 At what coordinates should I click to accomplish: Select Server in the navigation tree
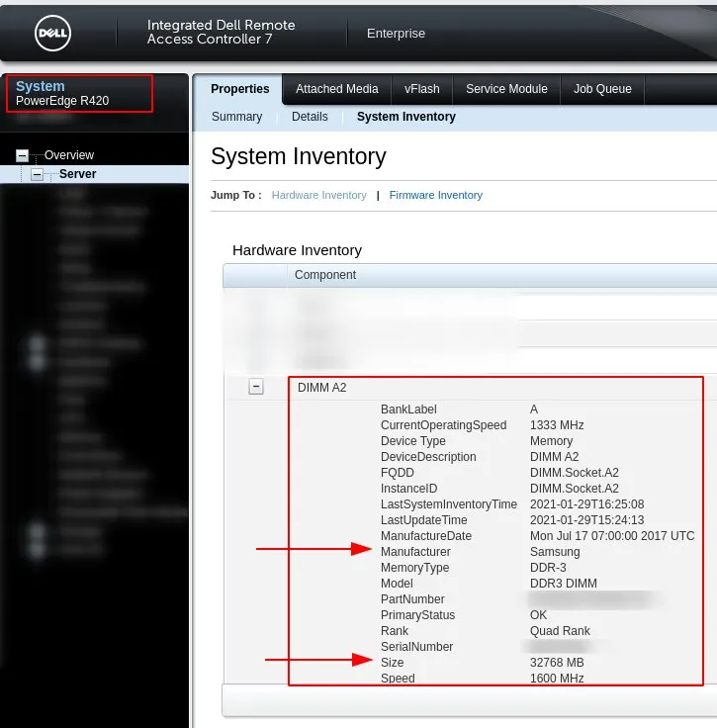(x=77, y=174)
